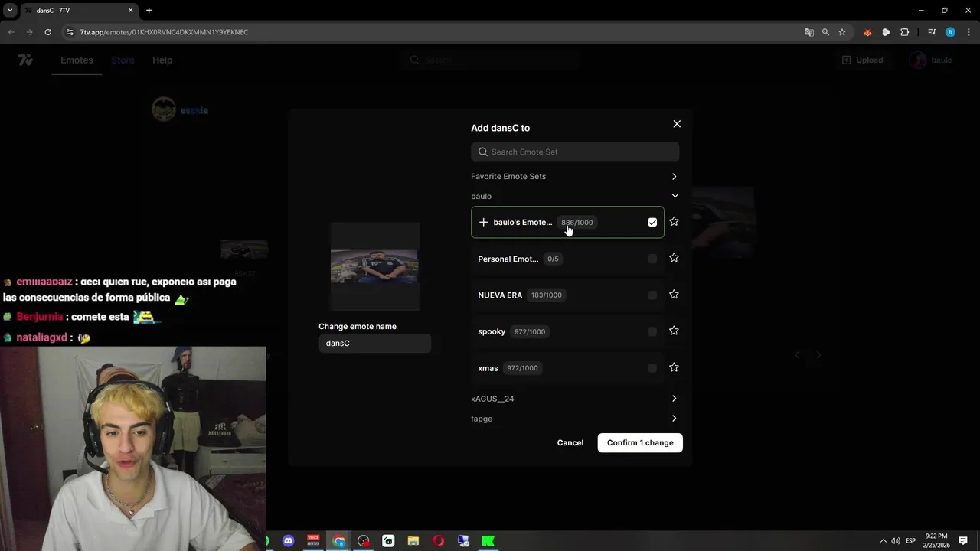Viewport: 980px width, 551px height.
Task: Open the Chrome profile avatar
Action: coord(950,32)
